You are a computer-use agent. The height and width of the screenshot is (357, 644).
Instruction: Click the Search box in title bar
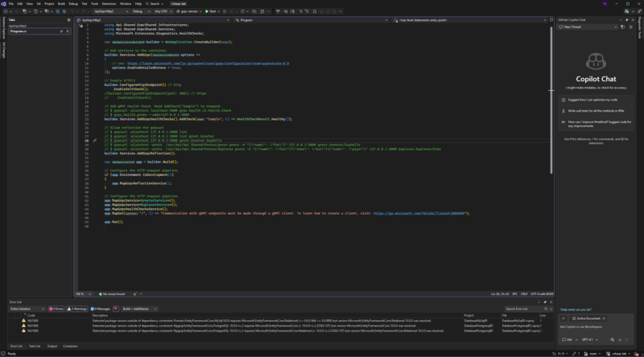click(x=155, y=4)
